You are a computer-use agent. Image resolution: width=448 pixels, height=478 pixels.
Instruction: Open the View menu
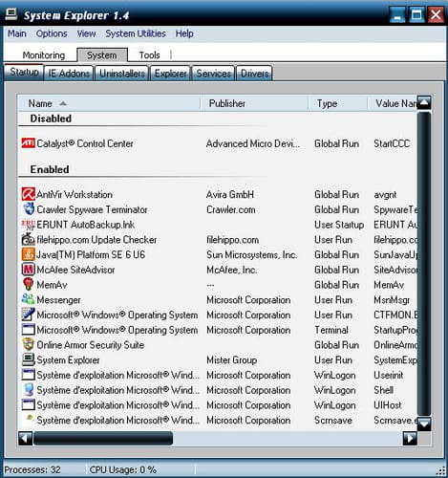tap(86, 33)
